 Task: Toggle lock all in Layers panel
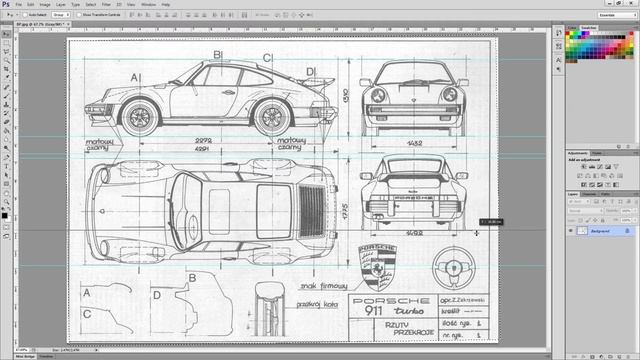[x=602, y=220]
